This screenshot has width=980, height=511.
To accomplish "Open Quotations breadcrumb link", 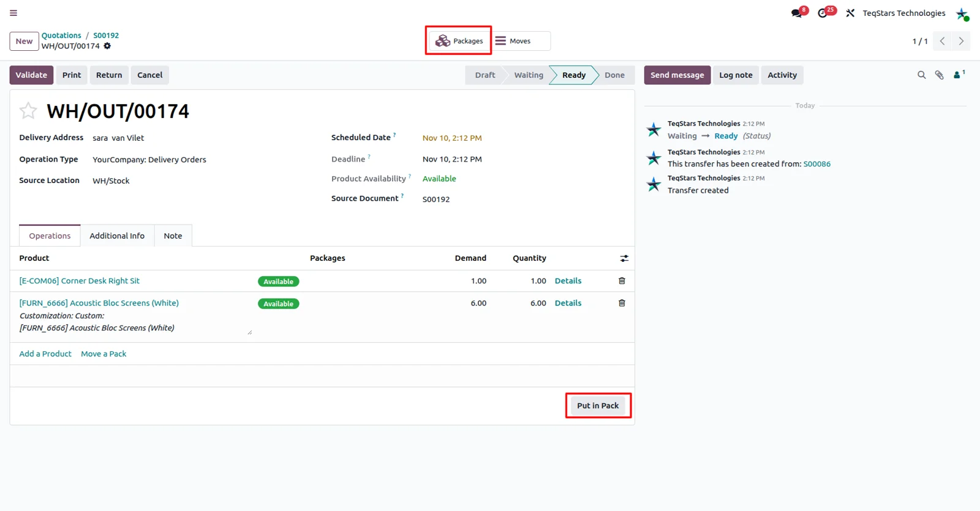I will pos(61,35).
